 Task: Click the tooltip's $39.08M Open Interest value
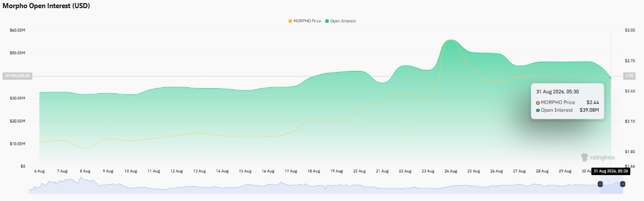click(589, 110)
